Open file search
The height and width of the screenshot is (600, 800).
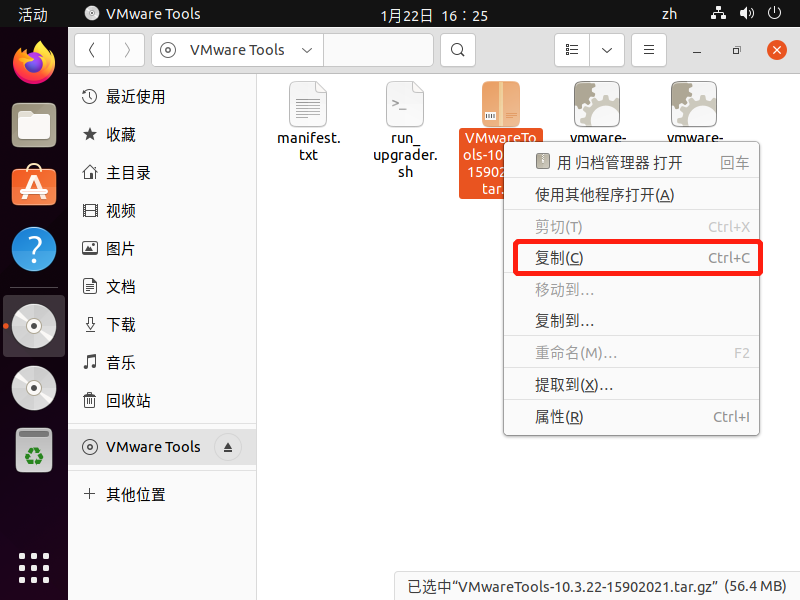point(458,50)
